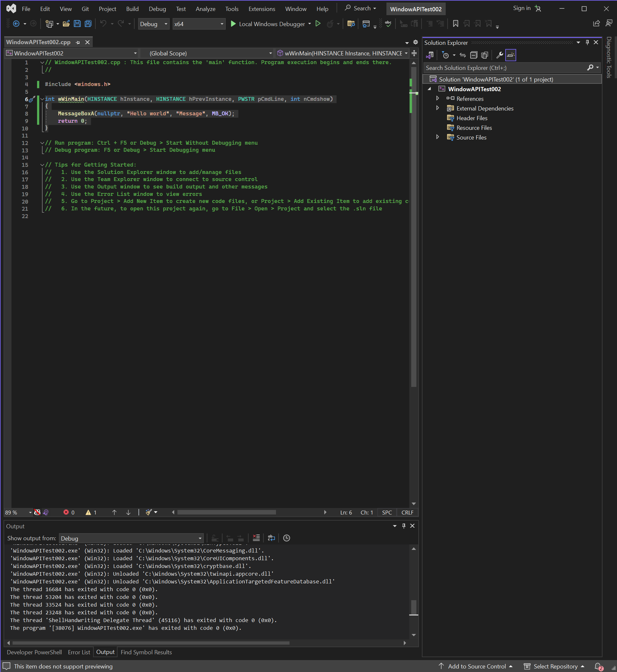Viewport: 617px width, 672px height.
Task: Expand External Dependencies node
Action: pos(438,108)
